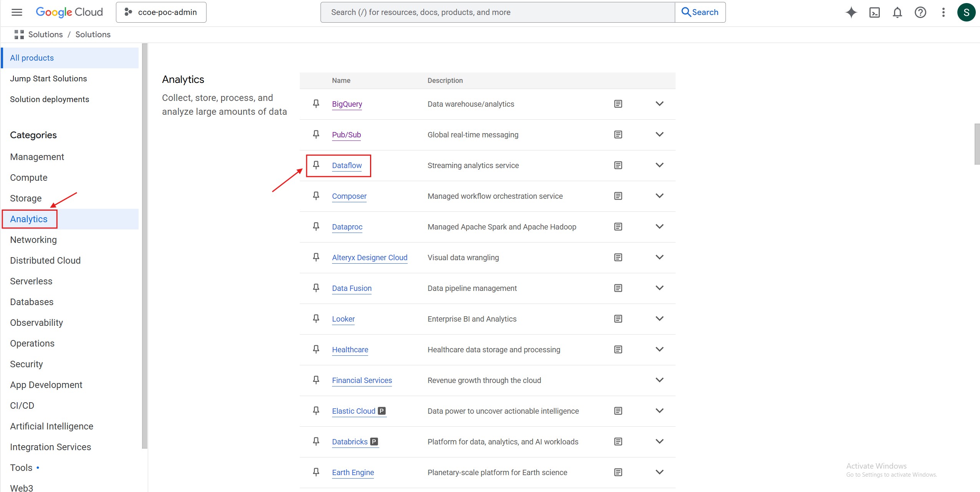Open Looker documentation icon

tap(618, 319)
